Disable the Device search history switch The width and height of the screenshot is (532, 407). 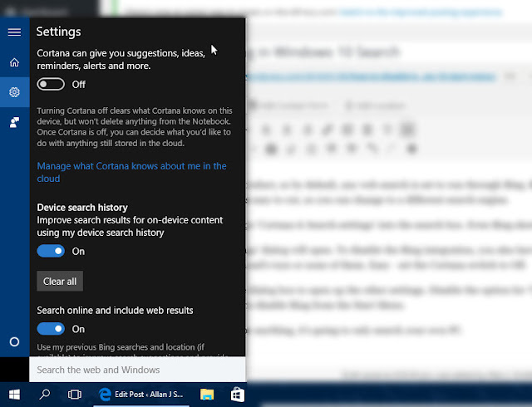point(51,251)
